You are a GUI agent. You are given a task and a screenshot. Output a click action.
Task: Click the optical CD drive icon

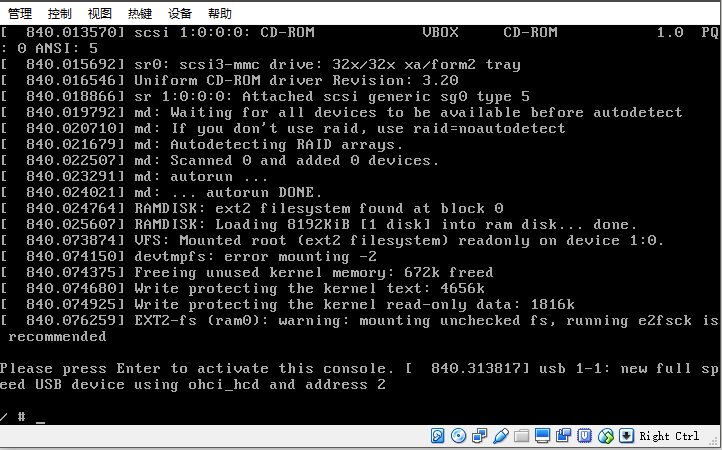458,436
